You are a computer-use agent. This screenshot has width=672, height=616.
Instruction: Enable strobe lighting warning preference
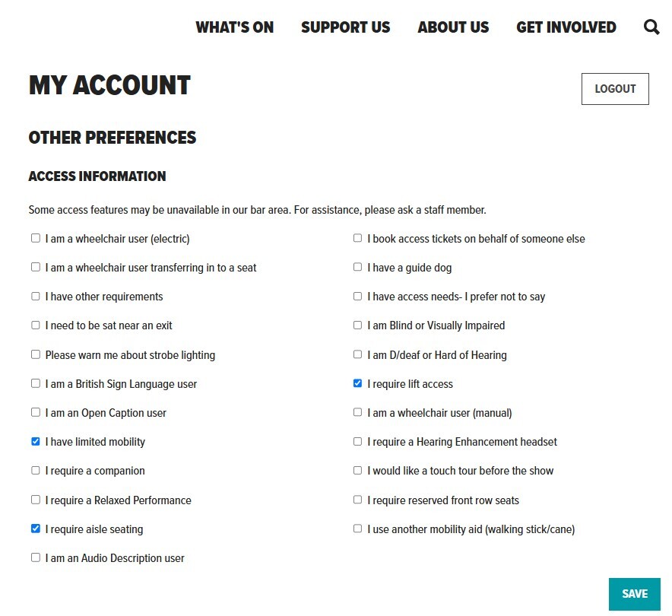[36, 354]
